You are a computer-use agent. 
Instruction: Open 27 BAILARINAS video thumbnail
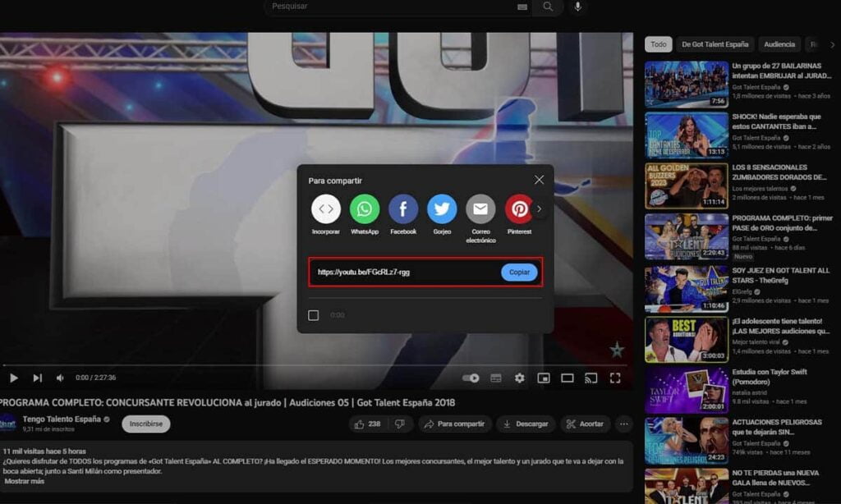pos(686,84)
